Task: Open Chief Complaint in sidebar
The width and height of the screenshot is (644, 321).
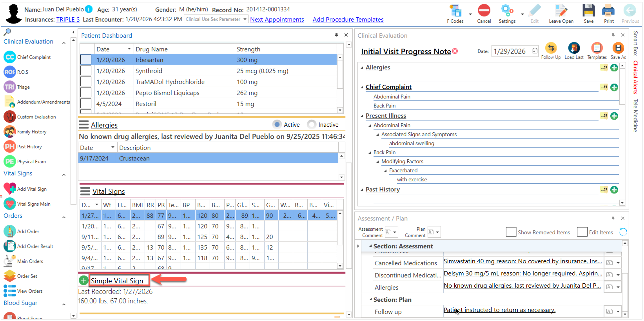Action: pos(34,57)
